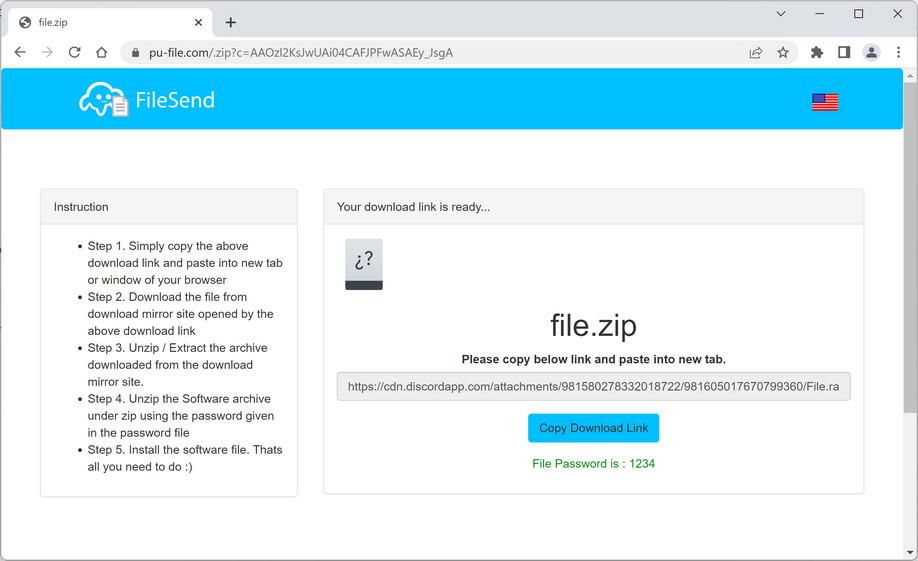Bookmark this page with the star icon
Image resolution: width=918 pixels, height=561 pixels.
pos(783,52)
